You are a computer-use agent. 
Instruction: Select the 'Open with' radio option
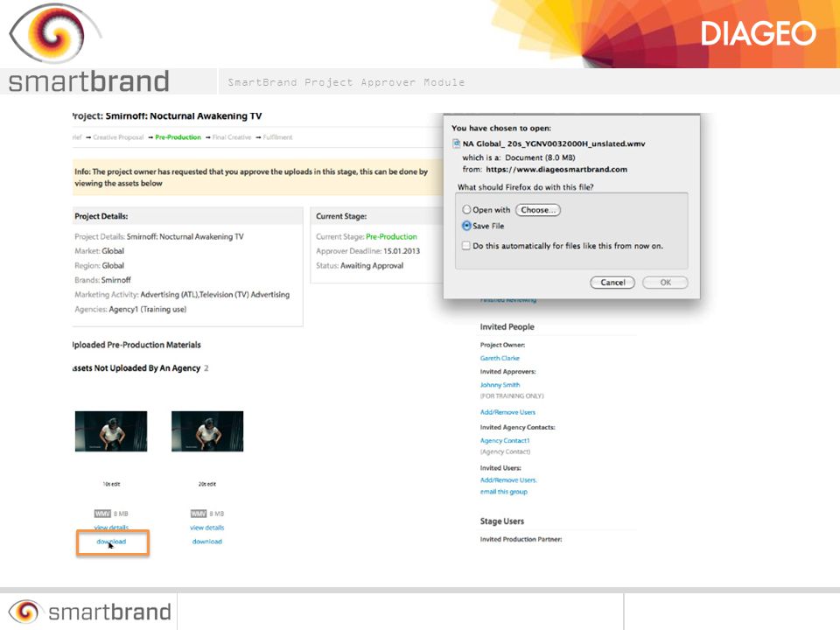click(466, 209)
